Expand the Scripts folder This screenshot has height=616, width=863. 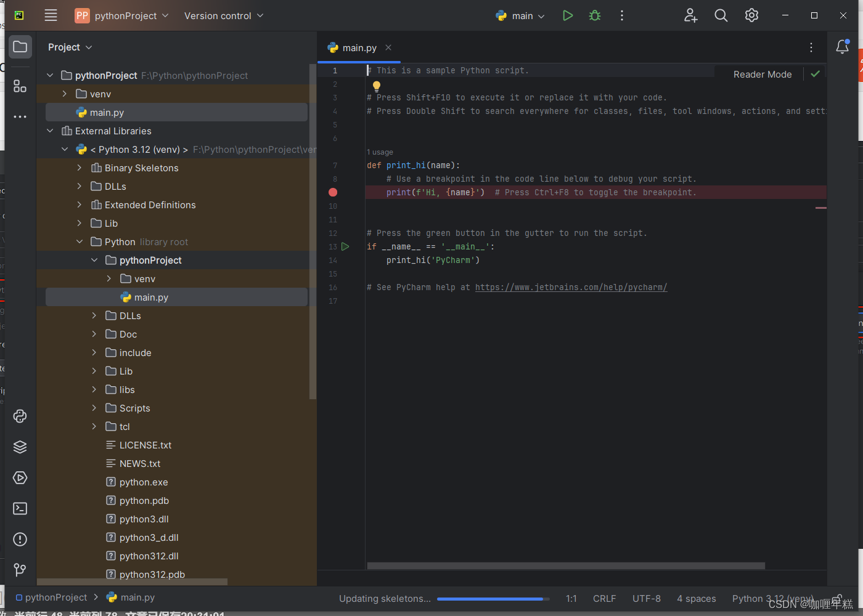(x=94, y=408)
